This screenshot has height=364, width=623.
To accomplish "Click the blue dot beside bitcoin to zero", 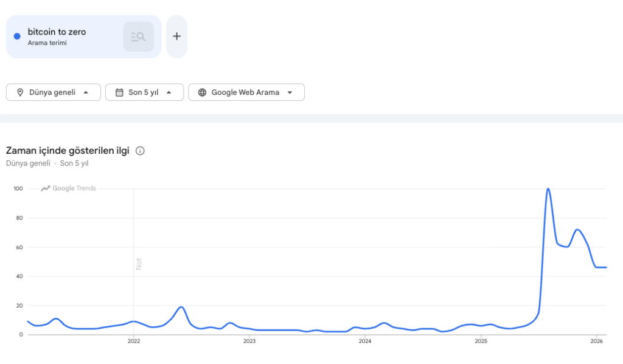I will (17, 36).
